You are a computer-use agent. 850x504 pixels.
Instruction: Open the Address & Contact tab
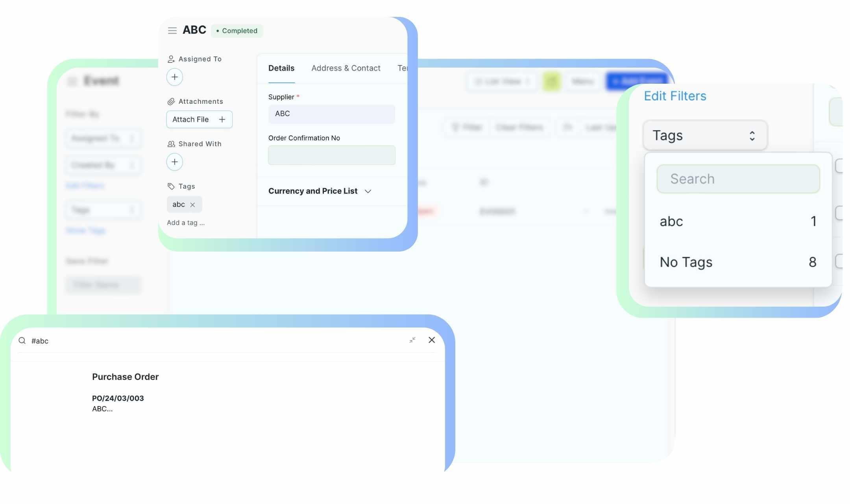(346, 68)
